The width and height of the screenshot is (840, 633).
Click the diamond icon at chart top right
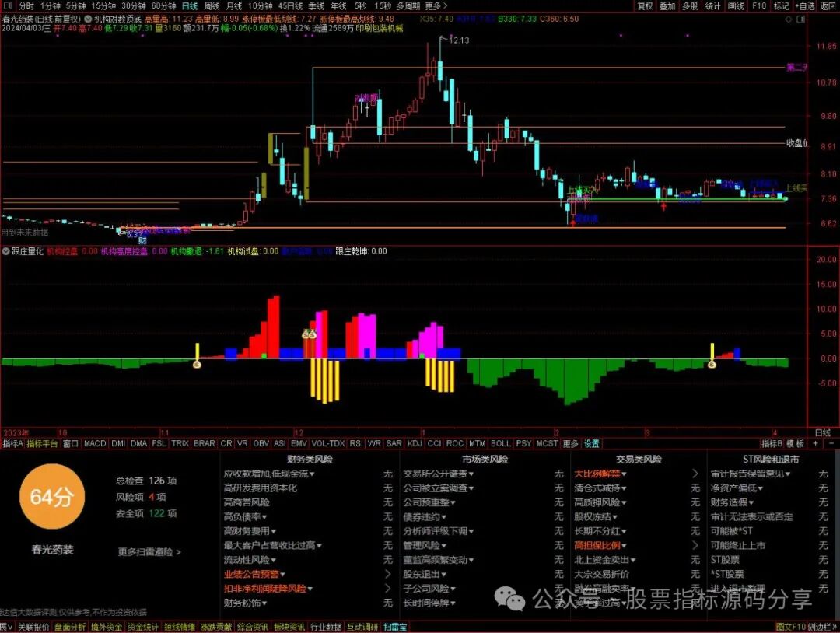(789, 19)
